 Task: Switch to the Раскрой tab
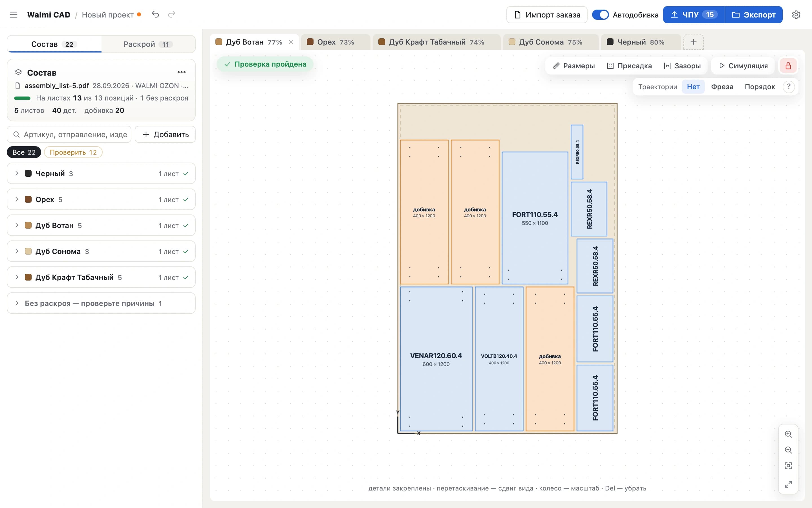coord(148,44)
